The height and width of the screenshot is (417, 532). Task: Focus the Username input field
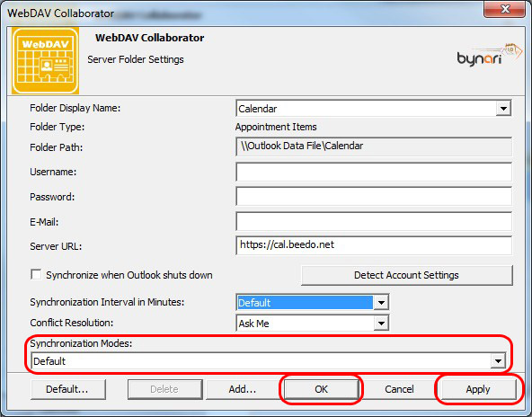point(374,172)
